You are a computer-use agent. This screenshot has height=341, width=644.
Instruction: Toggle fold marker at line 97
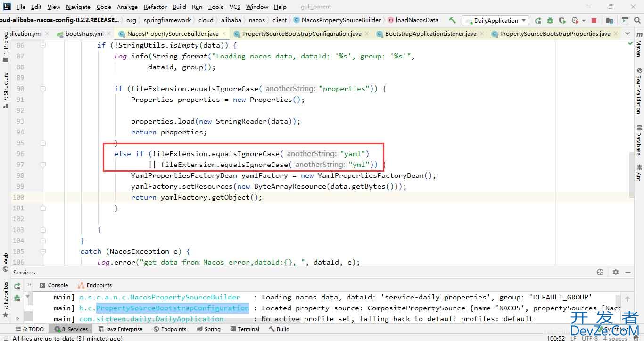(x=43, y=165)
